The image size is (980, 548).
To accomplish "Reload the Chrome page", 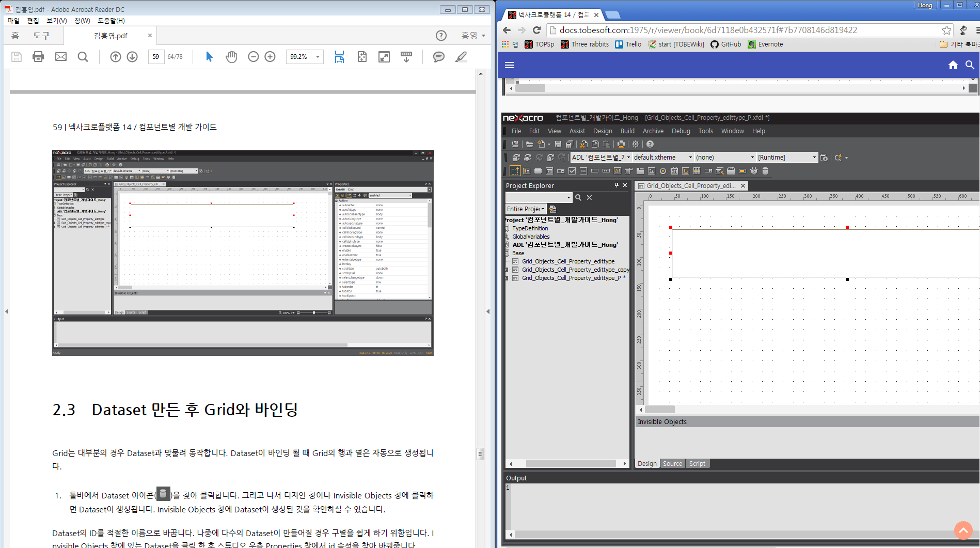I will 537,30.
